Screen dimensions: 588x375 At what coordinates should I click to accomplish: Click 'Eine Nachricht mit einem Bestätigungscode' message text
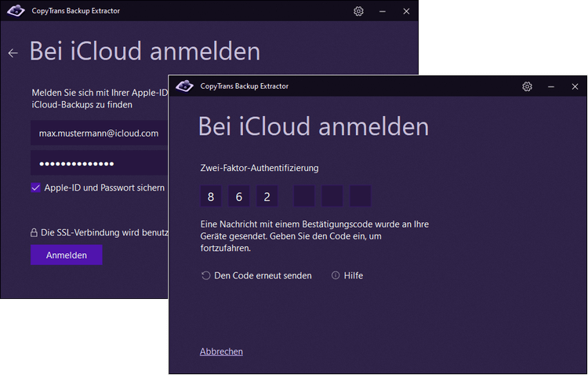click(314, 236)
